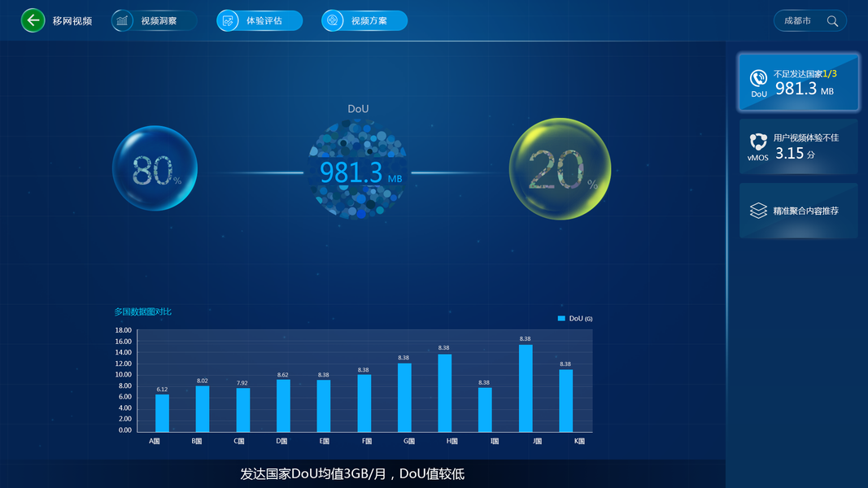Click the G国 bar in chart
Screen dimensions: 868x488
[x=404, y=397]
